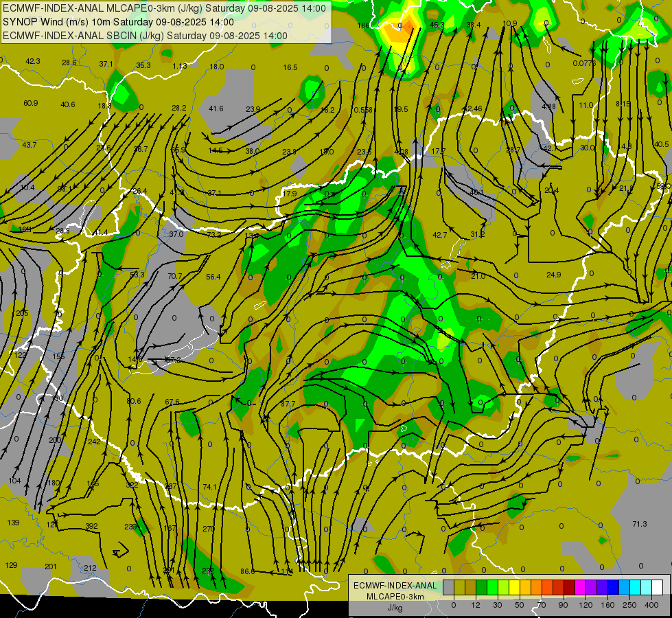Click the legend scale label '12'
The image size is (672, 618).
pyautogui.click(x=476, y=605)
